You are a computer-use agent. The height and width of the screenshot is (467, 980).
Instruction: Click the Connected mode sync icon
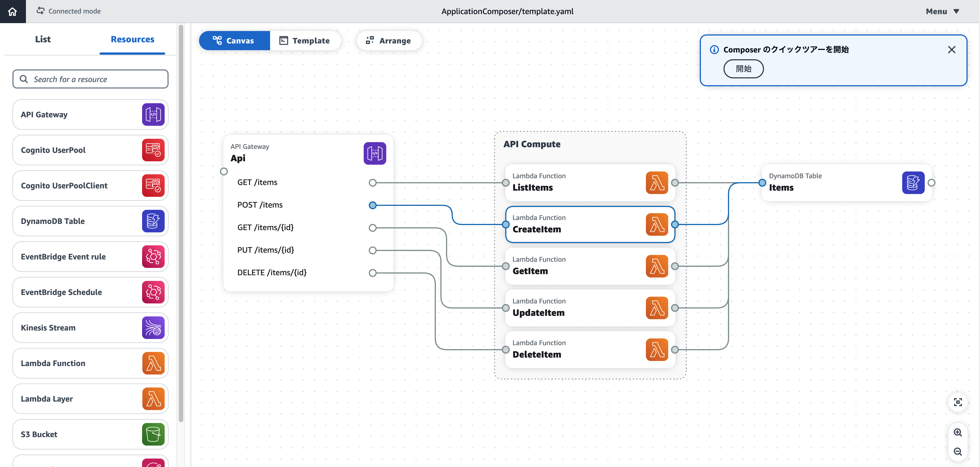click(x=40, y=11)
